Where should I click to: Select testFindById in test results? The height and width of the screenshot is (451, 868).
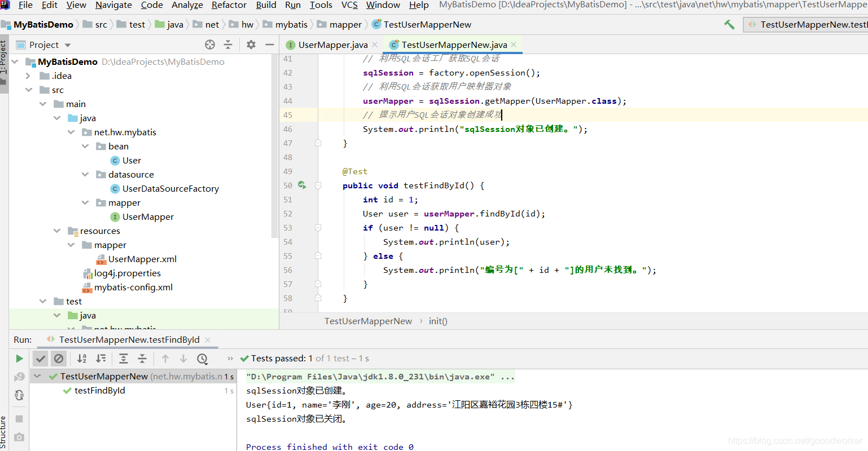(x=100, y=390)
